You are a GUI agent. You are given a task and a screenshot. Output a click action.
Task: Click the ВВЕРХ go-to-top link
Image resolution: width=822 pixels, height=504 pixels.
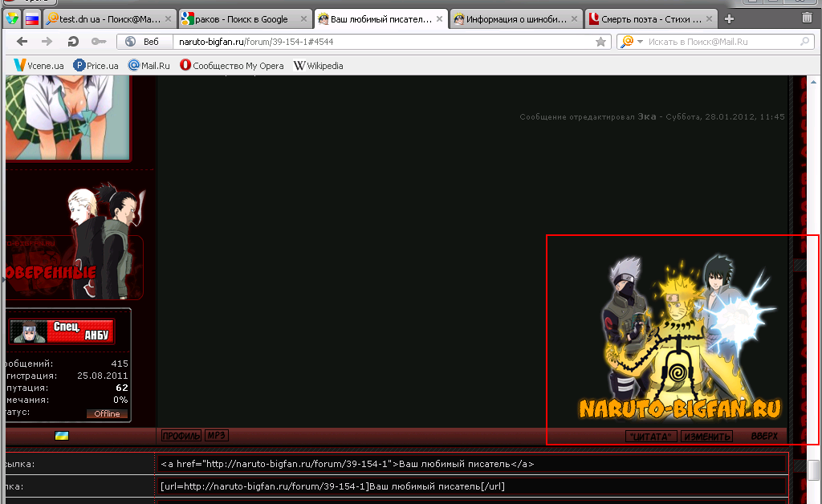[x=764, y=437]
